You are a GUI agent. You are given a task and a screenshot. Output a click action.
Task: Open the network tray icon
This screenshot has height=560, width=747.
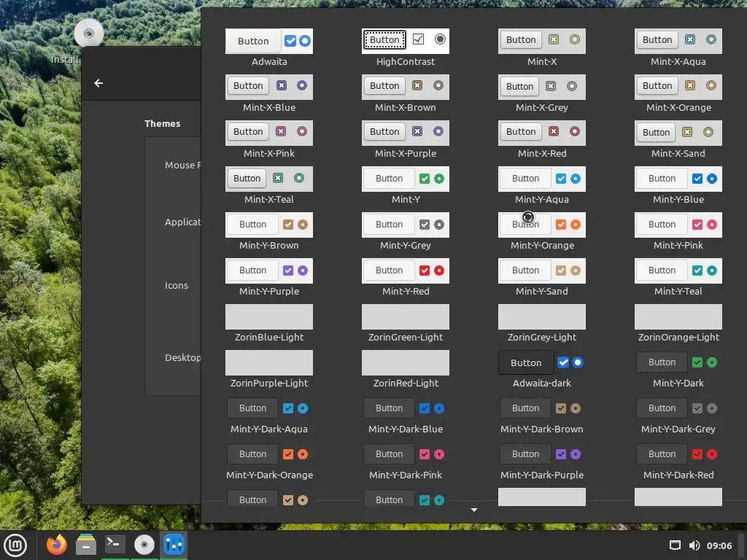click(x=675, y=545)
